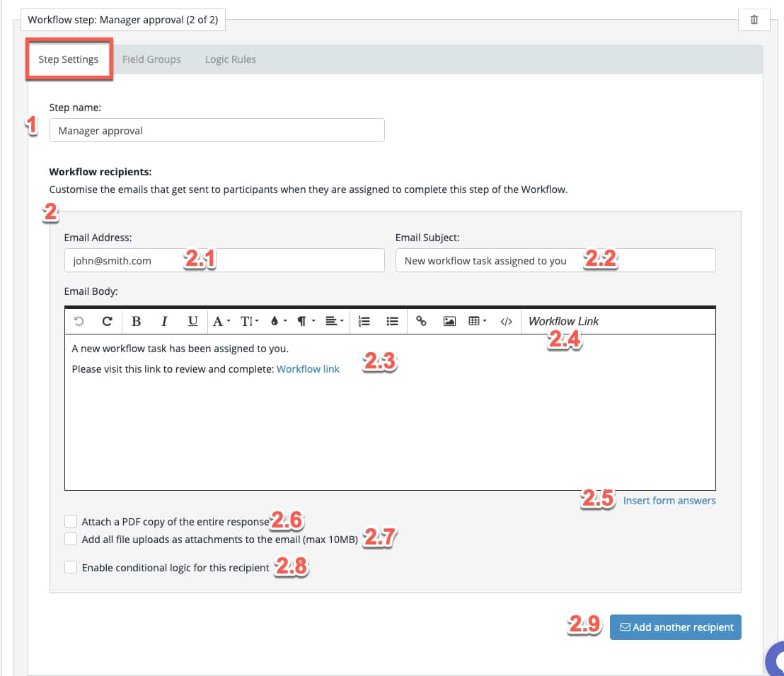Click Insert form answers link
Image resolution: width=784 pixels, height=676 pixels.
pyautogui.click(x=669, y=501)
